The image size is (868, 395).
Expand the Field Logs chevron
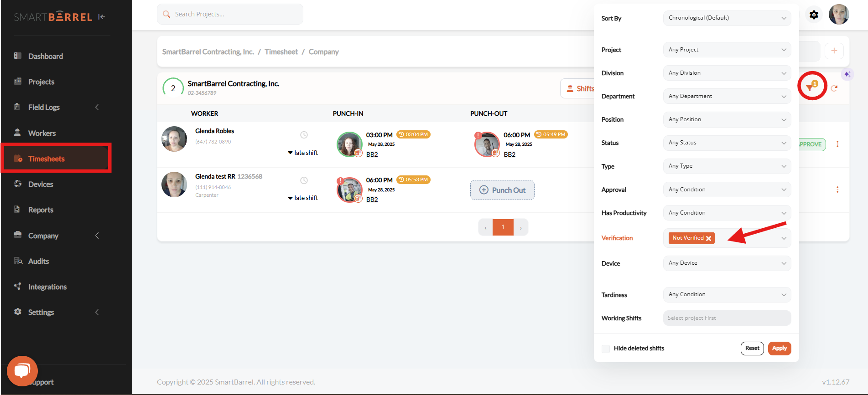[x=97, y=107]
